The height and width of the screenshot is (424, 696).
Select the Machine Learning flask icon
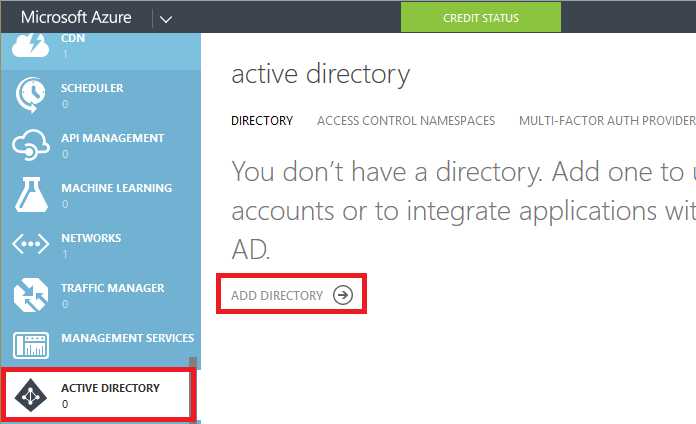pos(31,194)
